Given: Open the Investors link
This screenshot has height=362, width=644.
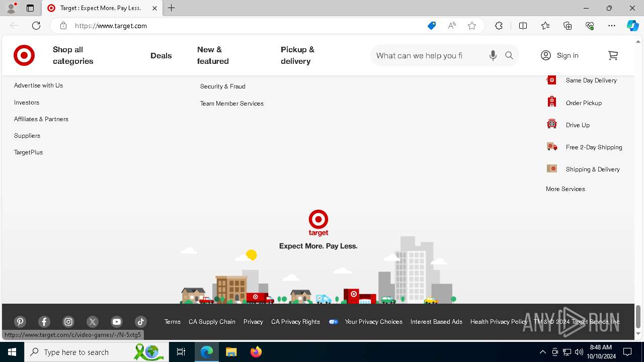Looking at the screenshot, I should click(x=27, y=103).
